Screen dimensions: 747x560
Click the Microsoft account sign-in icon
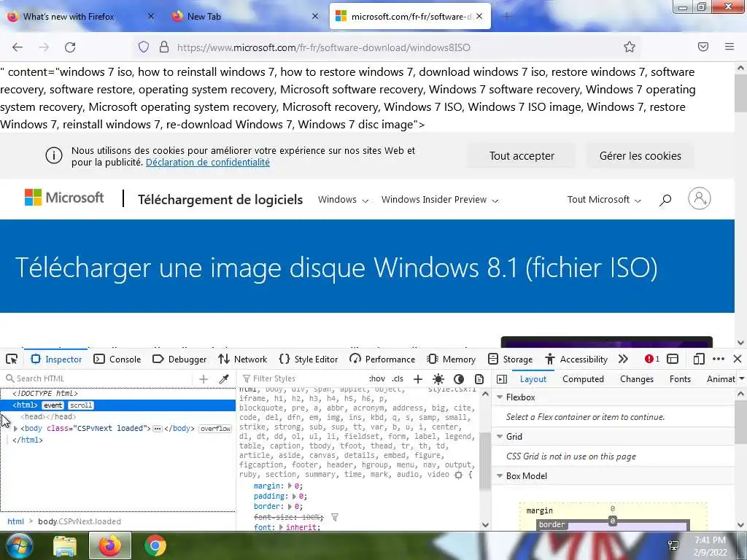click(700, 198)
